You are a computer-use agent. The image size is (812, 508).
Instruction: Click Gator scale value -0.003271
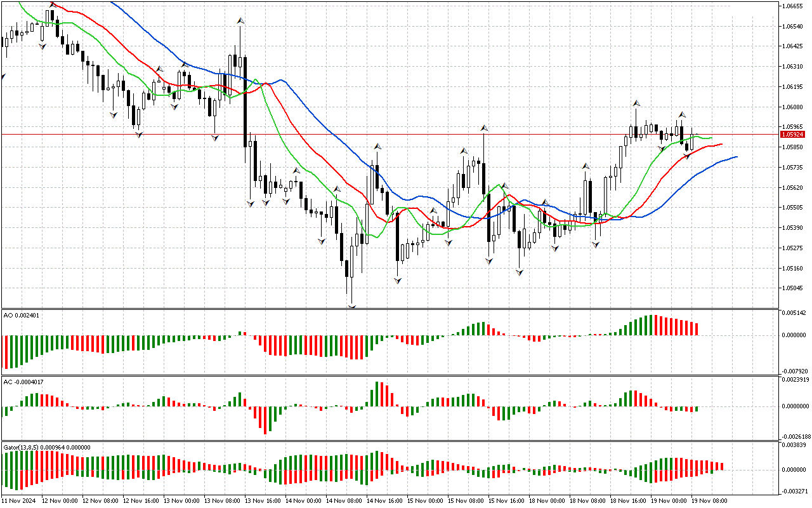(x=796, y=491)
